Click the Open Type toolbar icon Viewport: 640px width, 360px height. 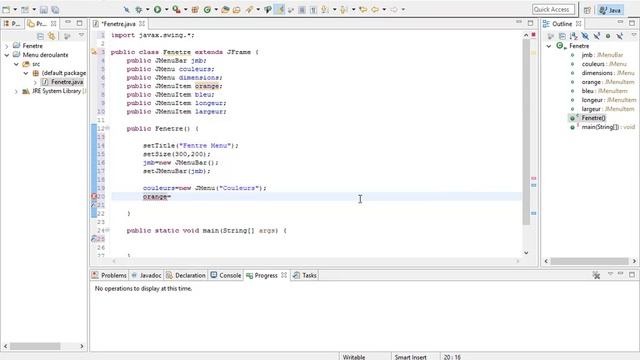coord(225,10)
